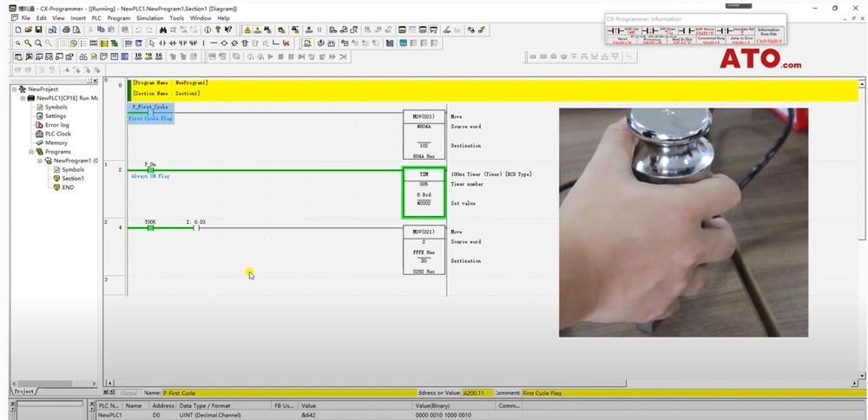
Task: Select Symbols under NewPLC1
Action: click(x=56, y=108)
